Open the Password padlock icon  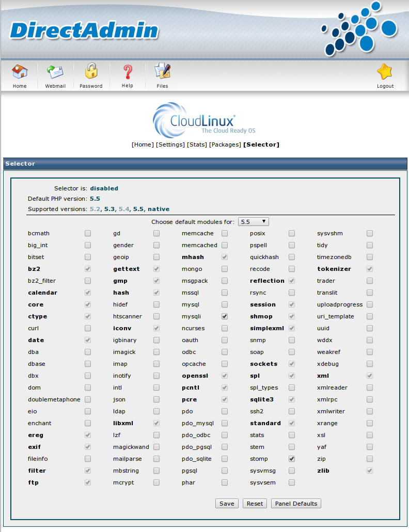(x=91, y=71)
